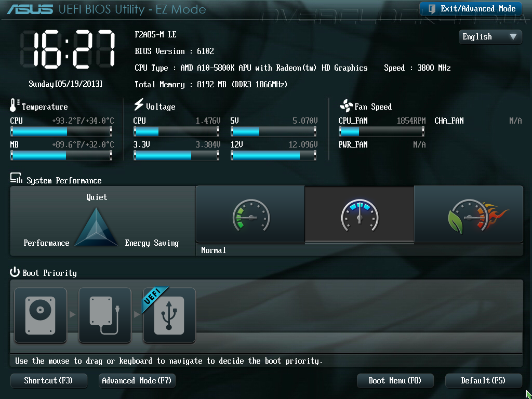
Task: Click the date Sunday[05/19/2013]
Action: click(65, 84)
